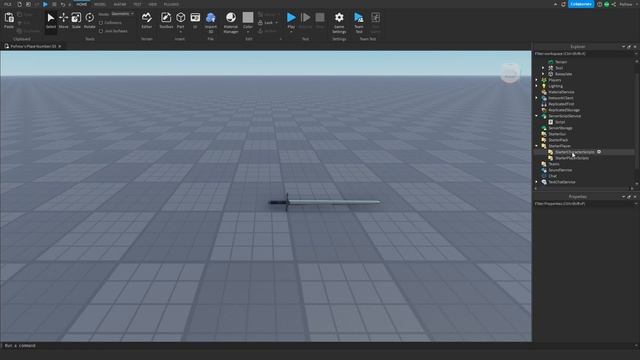The image size is (640, 360).
Task: Expand the TextChatService node
Action: tap(537, 182)
